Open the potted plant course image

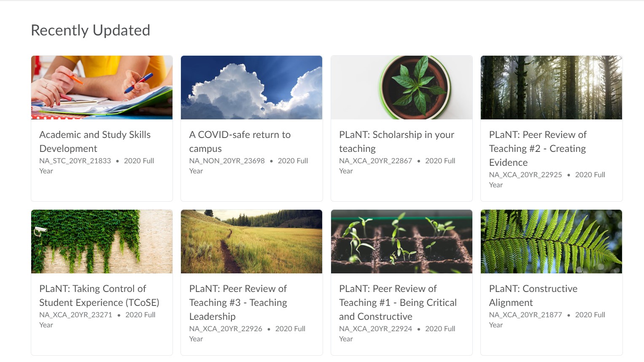pos(401,87)
